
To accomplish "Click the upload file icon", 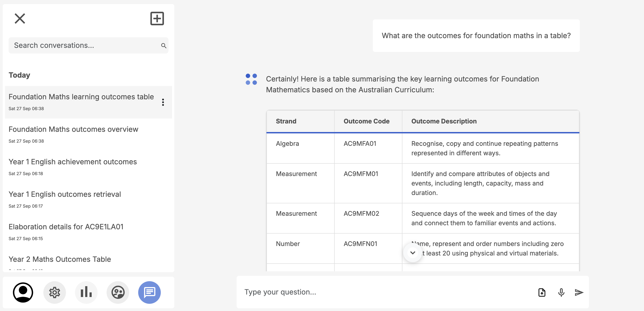I will 542,292.
